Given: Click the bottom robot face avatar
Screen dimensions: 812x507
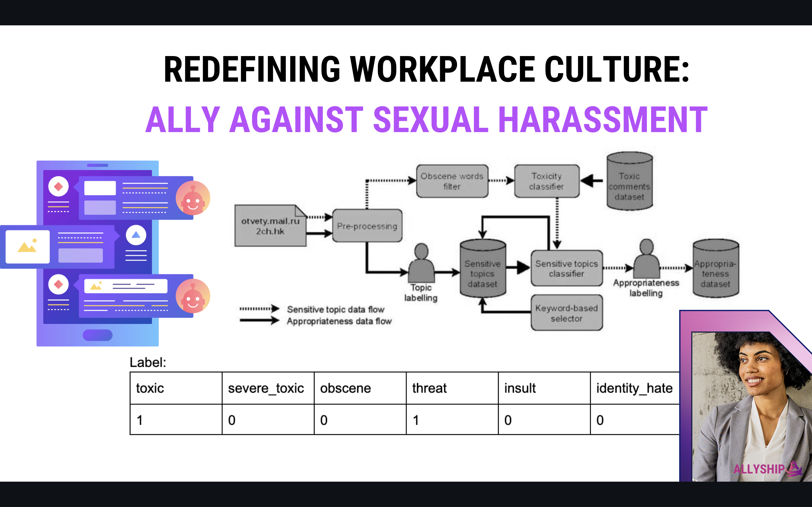Looking at the screenshot, I should [x=193, y=296].
